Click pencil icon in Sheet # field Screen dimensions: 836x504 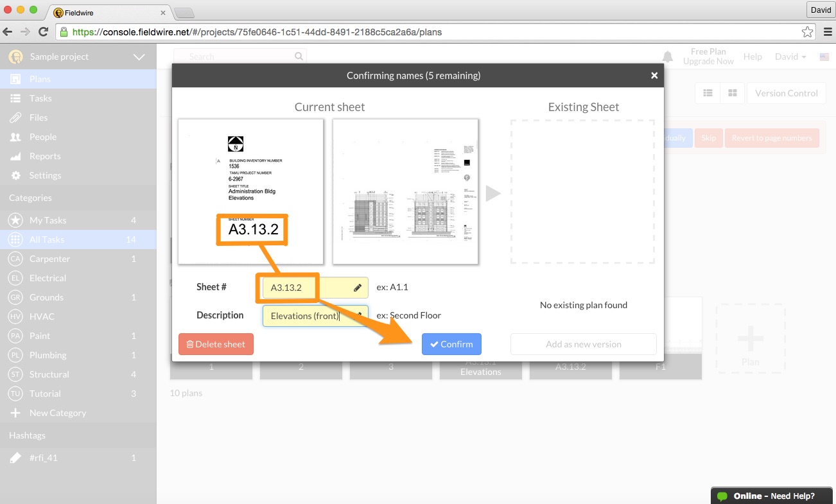pos(358,288)
